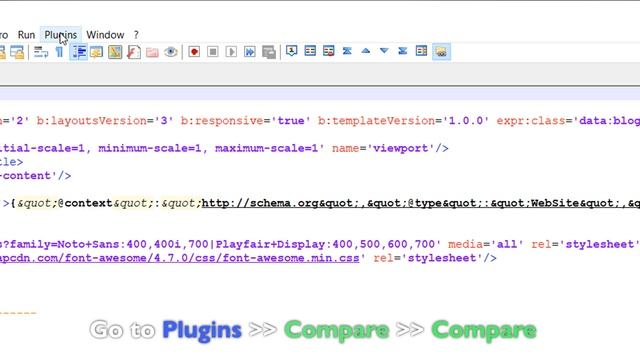
Task: Click media='all' attribute
Action: click(486, 244)
